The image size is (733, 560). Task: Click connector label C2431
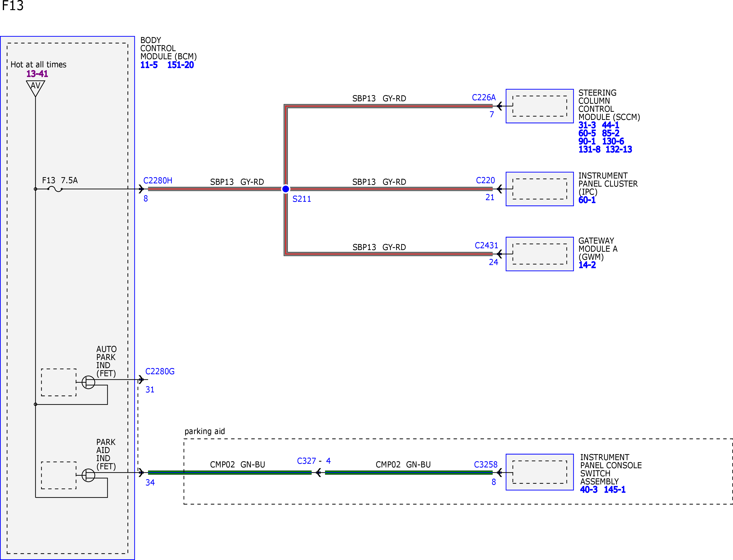(486, 245)
